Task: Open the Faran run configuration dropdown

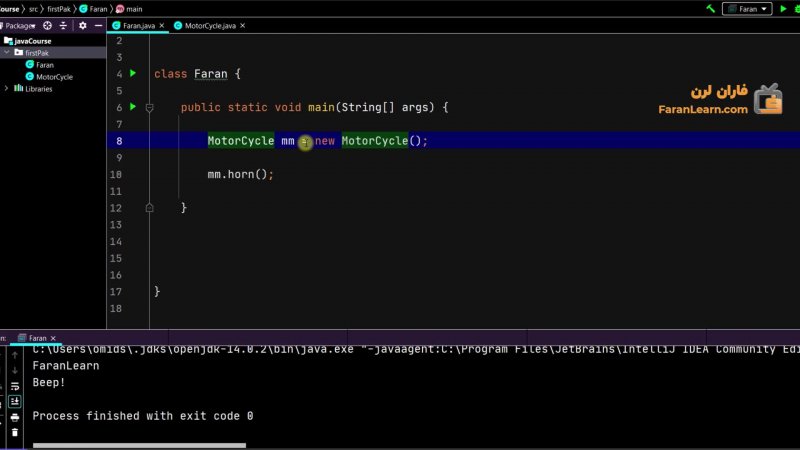Action: [x=747, y=9]
